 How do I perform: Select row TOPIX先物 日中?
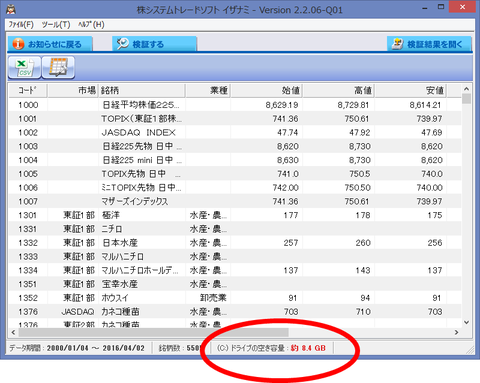(x=235, y=174)
